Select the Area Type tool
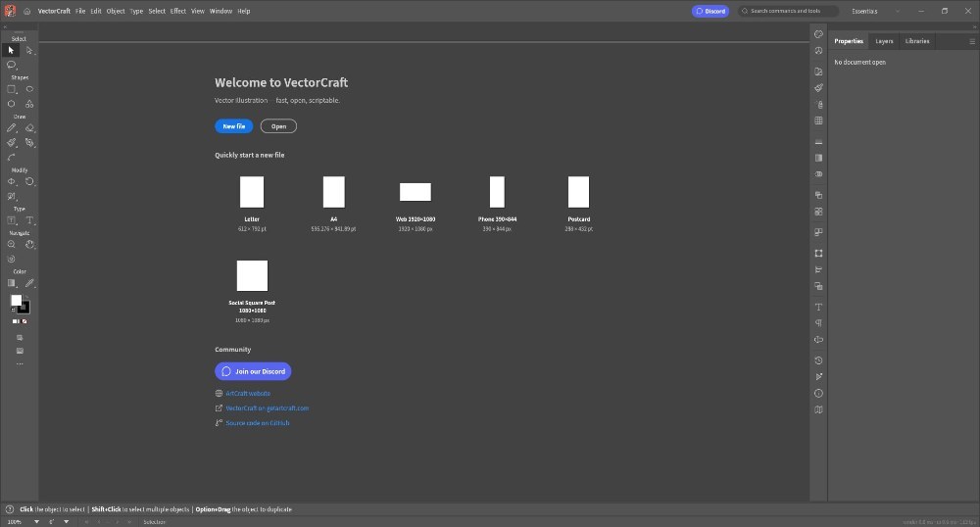The width and height of the screenshot is (980, 527). coord(11,220)
